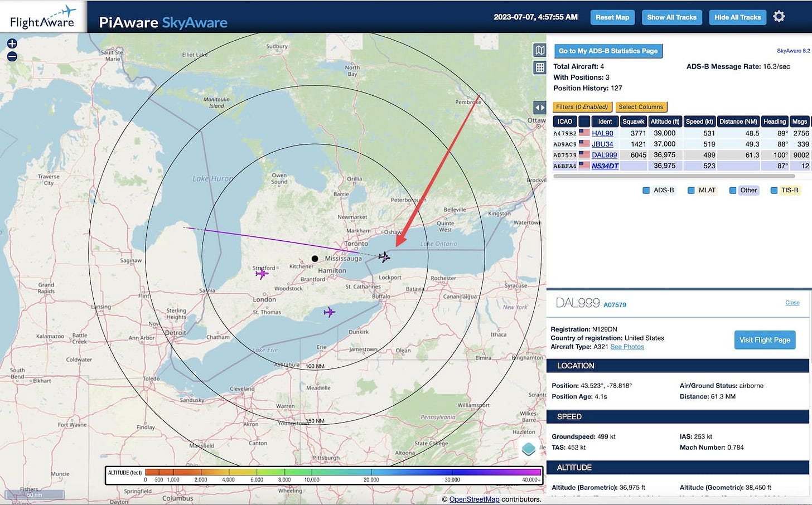Toggle the ADS-B legend checkbox
Image resolution: width=812 pixels, height=505 pixels.
(x=646, y=191)
